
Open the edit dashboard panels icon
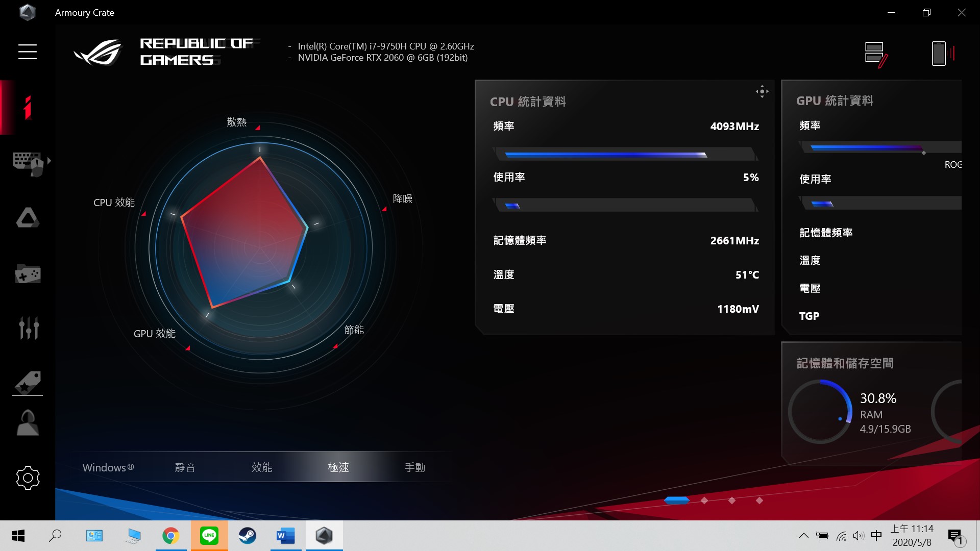876,54
